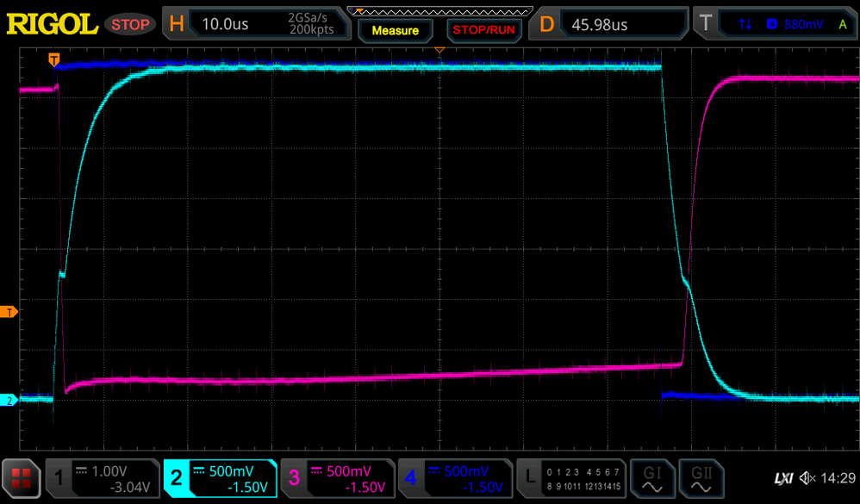Toggle channel 1 on
The width and height of the screenshot is (860, 504).
click(59, 477)
